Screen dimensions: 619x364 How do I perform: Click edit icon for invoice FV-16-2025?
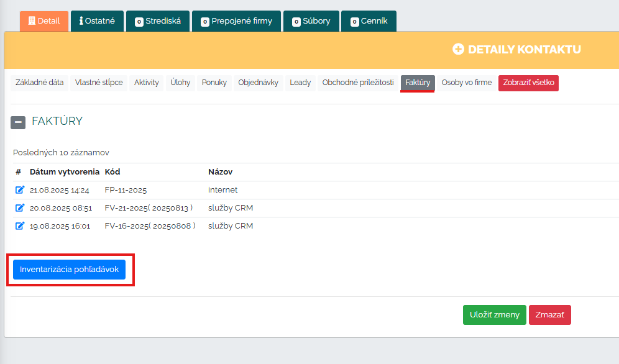tap(20, 226)
